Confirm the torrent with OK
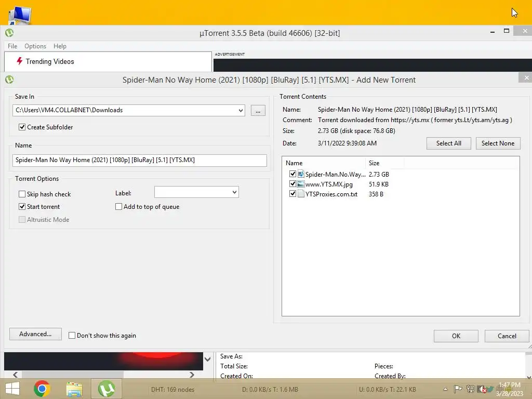Image resolution: width=532 pixels, height=399 pixels. tap(456, 336)
